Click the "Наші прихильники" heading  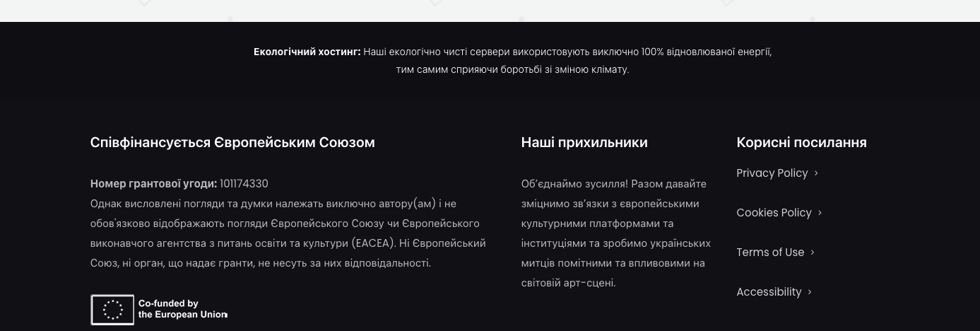pos(584,143)
